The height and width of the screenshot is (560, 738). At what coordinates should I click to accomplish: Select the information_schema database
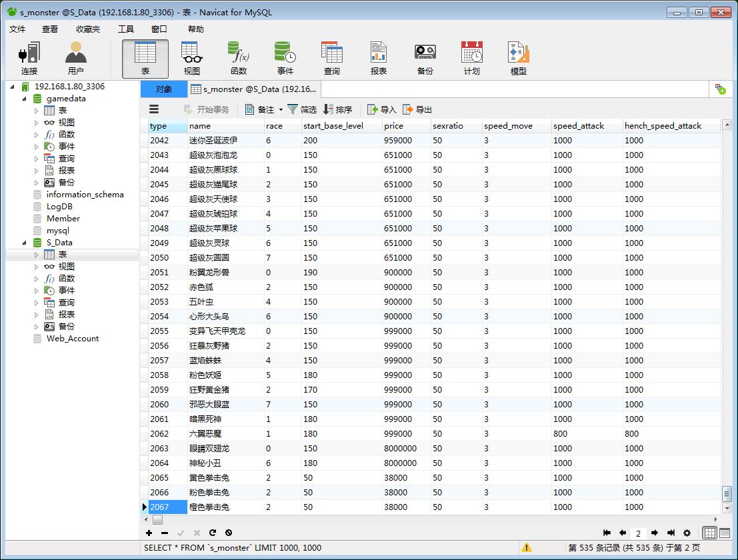pyautogui.click(x=85, y=195)
